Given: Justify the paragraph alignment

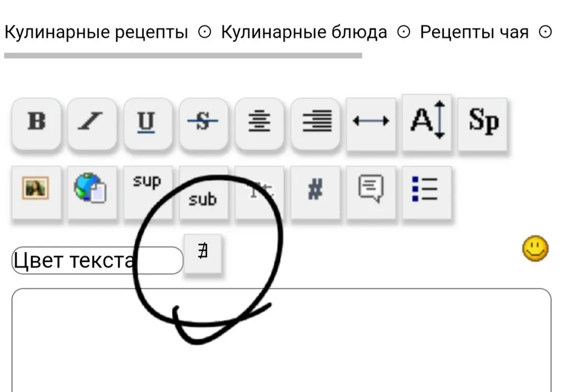Looking at the screenshot, I should [316, 123].
